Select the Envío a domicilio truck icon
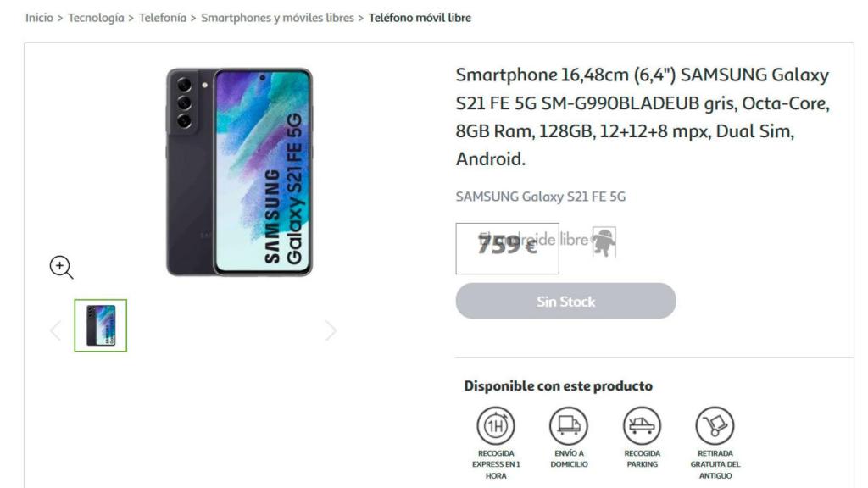Image resolution: width=868 pixels, height=488 pixels. coord(569,425)
